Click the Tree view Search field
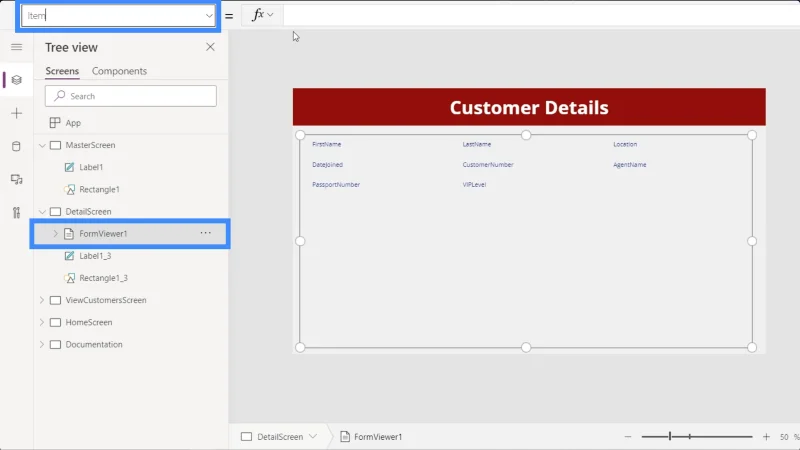The image size is (800, 450). pyautogui.click(x=131, y=96)
